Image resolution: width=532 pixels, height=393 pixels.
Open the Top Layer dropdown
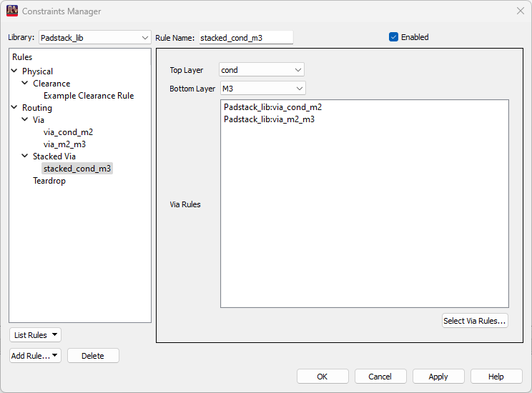point(262,70)
